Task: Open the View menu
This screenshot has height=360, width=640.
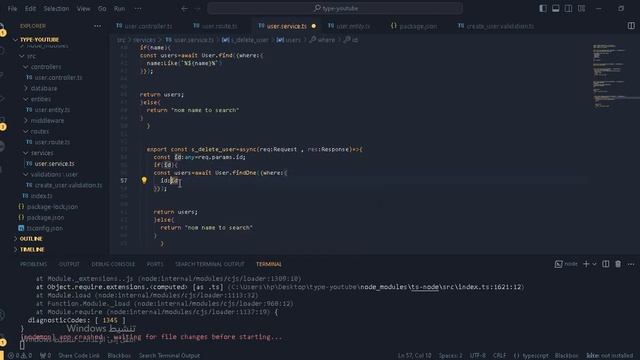Action: click(83, 8)
